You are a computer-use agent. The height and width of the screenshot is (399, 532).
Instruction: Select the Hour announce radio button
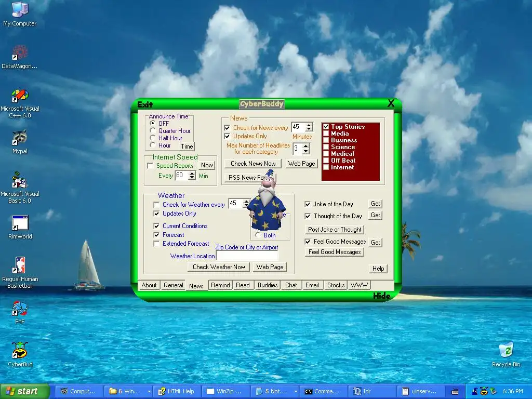coord(152,145)
